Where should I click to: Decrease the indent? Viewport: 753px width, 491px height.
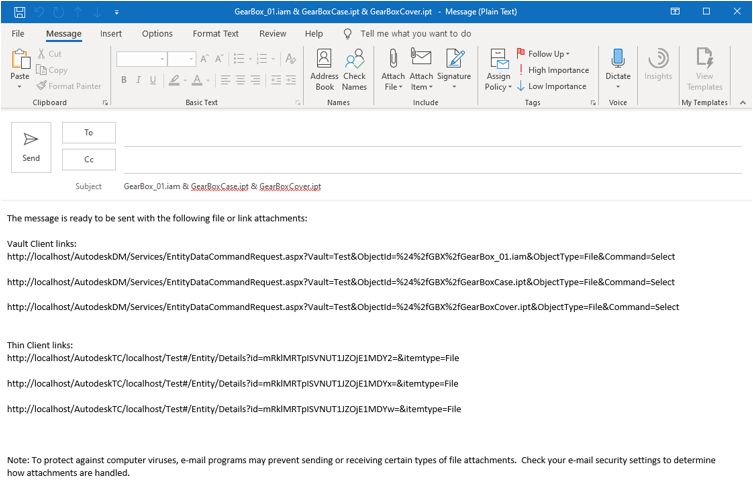click(276, 80)
